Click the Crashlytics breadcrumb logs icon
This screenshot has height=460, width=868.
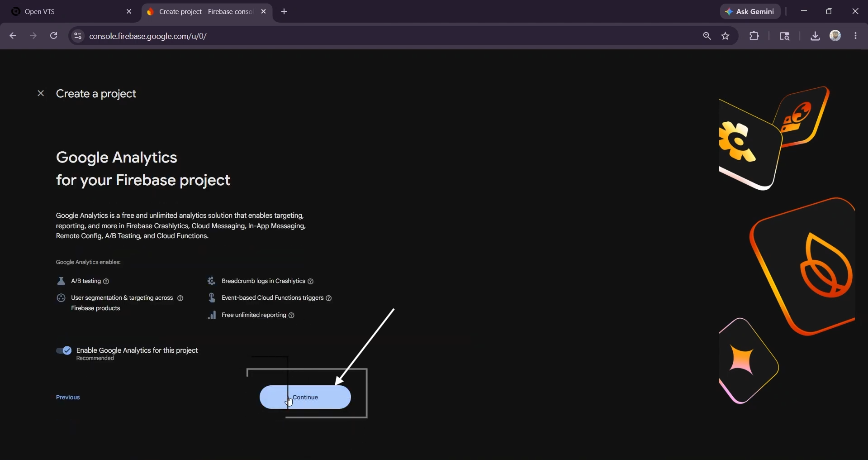coord(211,281)
